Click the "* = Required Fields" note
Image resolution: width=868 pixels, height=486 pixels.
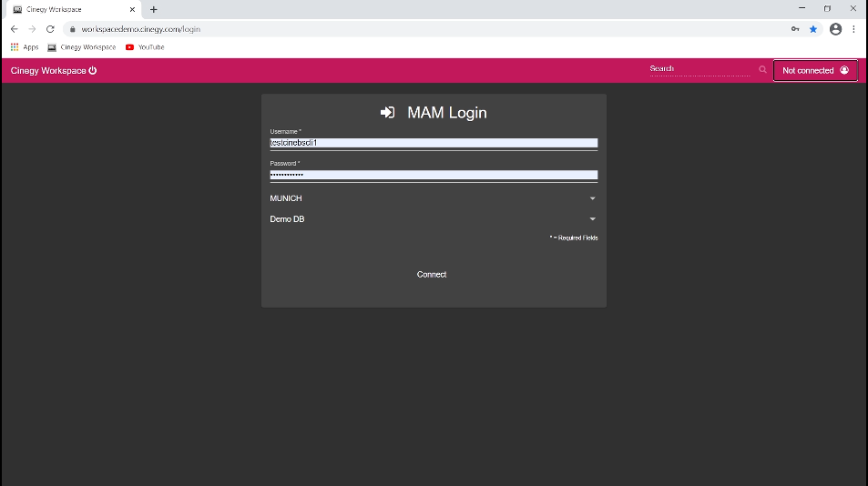pyautogui.click(x=574, y=238)
